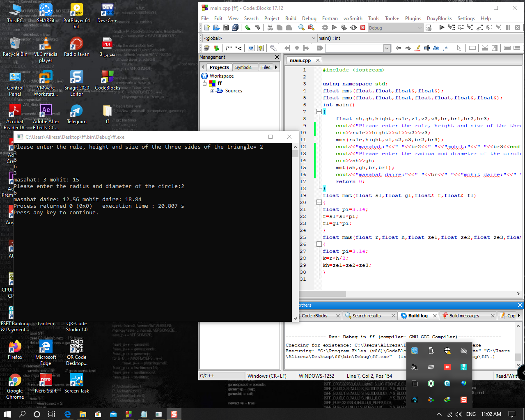
Task: Click the Undo arrow in toolbar
Action: (248, 28)
